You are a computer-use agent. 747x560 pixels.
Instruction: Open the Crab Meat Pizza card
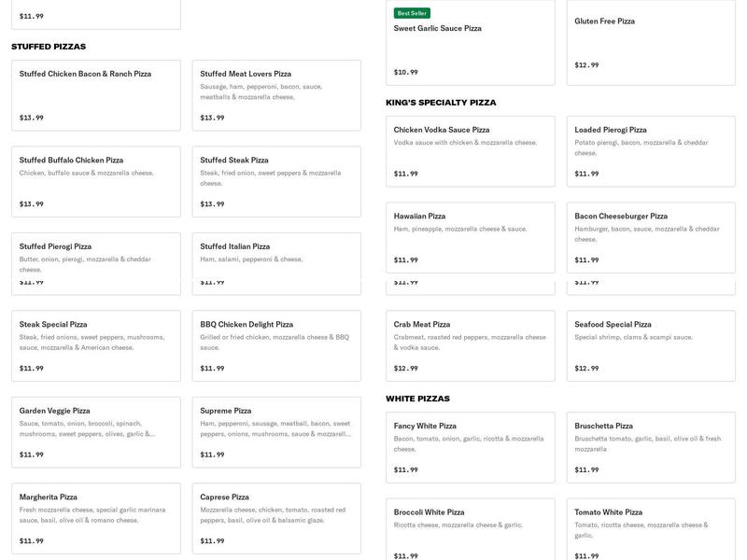[470, 345]
